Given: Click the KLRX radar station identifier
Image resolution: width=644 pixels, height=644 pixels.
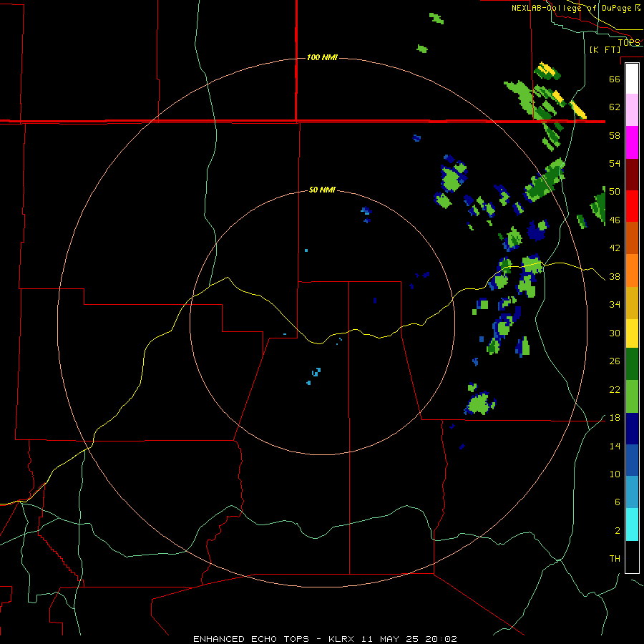Looking at the screenshot, I should (341, 639).
